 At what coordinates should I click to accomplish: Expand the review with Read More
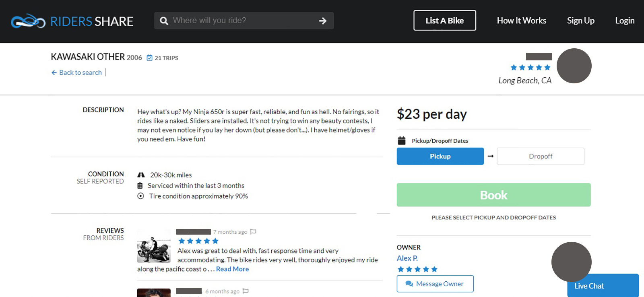click(232, 269)
